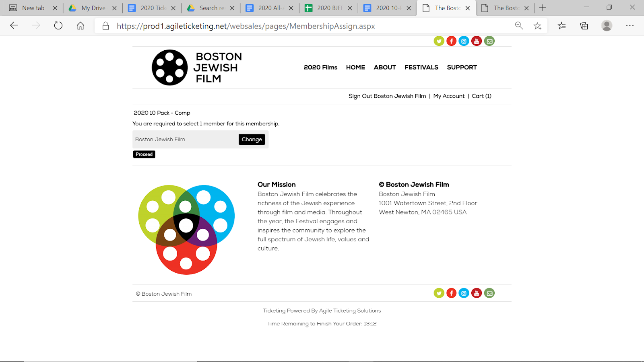
Task: Click the Boston Jewish Film header logo
Action: click(x=197, y=68)
